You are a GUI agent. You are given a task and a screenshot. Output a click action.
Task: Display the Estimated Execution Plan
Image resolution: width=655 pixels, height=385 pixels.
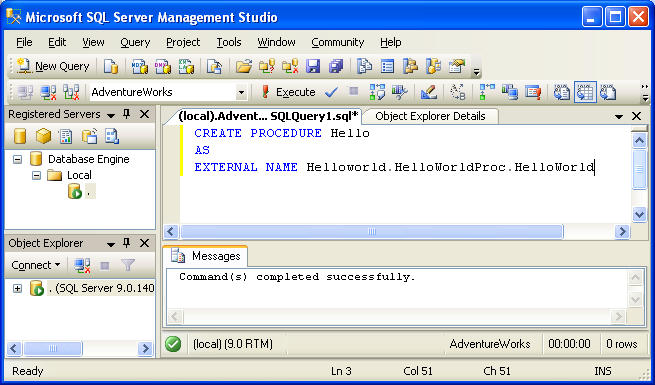tap(377, 92)
